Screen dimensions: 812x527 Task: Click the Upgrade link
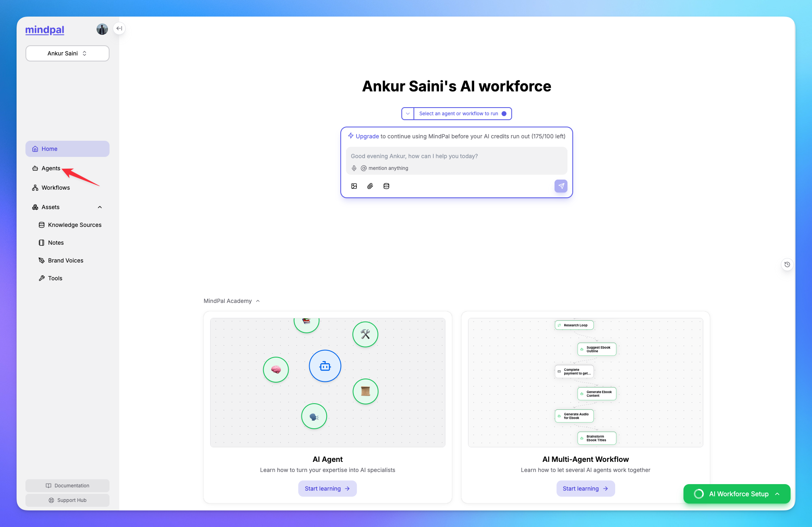pyautogui.click(x=367, y=136)
